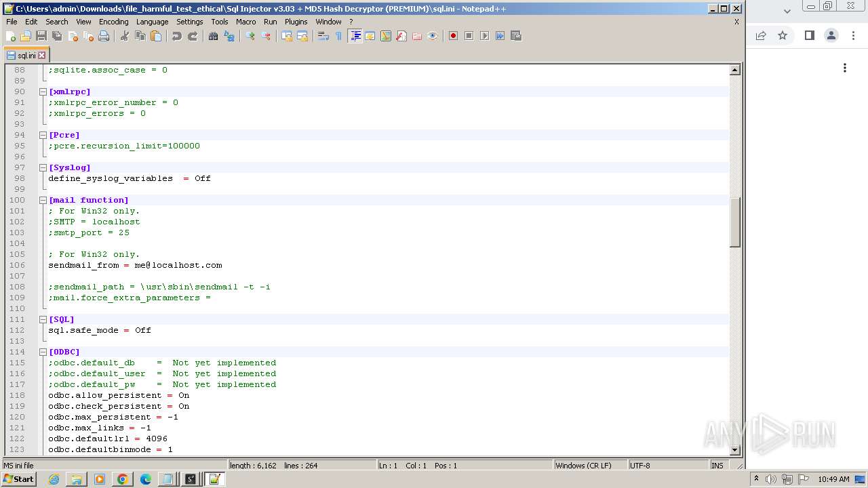Viewport: 868px width, 488px height.
Task: Toggle monitoring eye icon in toolbar
Action: pyautogui.click(x=433, y=36)
